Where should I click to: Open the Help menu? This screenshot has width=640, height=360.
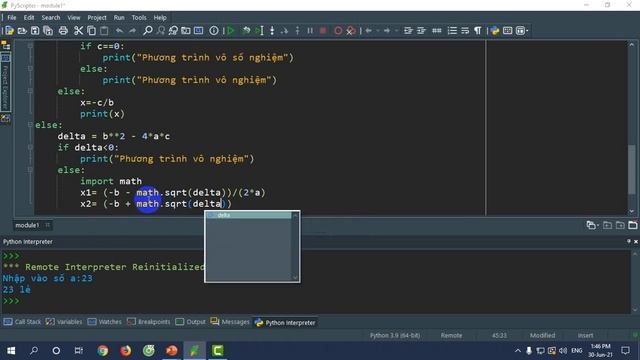pyautogui.click(x=160, y=18)
